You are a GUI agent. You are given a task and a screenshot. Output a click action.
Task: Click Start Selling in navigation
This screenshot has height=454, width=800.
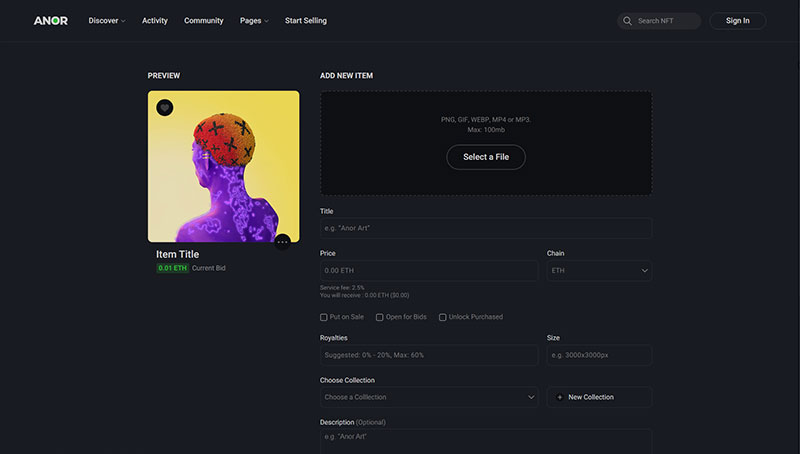pyautogui.click(x=306, y=21)
